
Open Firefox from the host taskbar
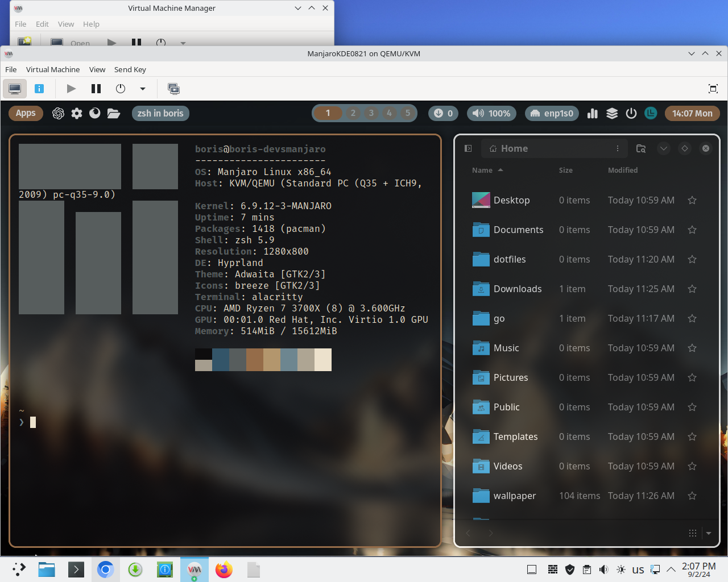[x=224, y=569]
